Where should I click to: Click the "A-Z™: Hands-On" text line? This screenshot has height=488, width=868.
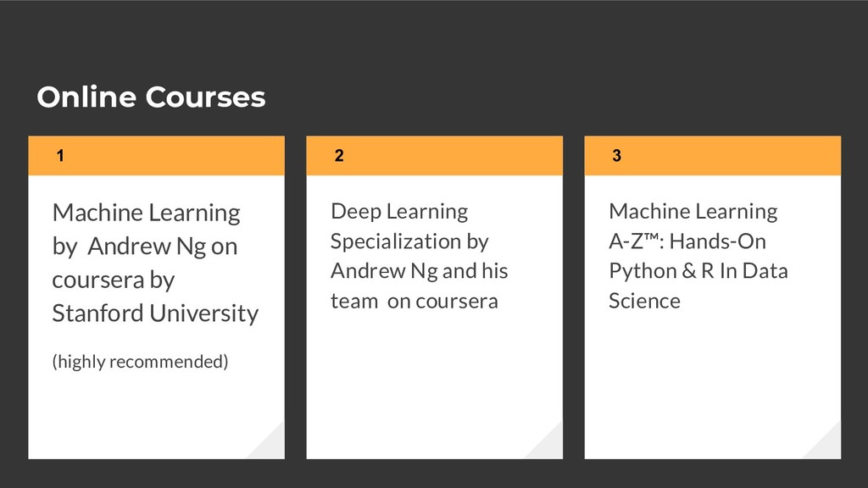click(x=687, y=241)
